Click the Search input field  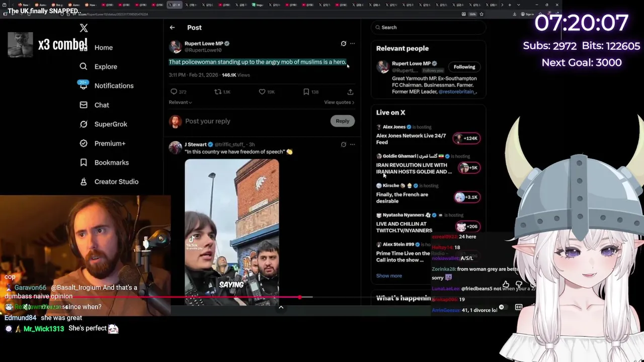429,28
